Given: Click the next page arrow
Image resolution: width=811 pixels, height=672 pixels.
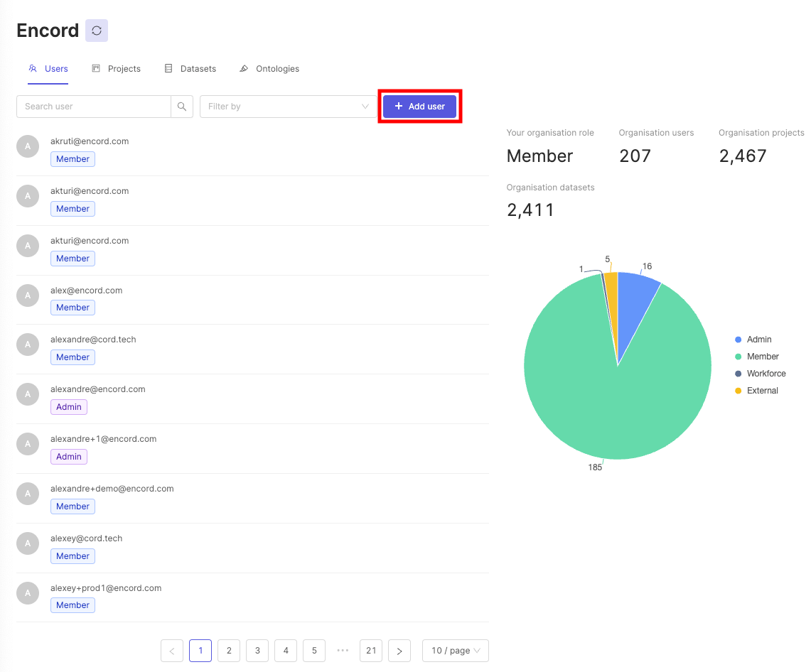Looking at the screenshot, I should click(x=399, y=650).
